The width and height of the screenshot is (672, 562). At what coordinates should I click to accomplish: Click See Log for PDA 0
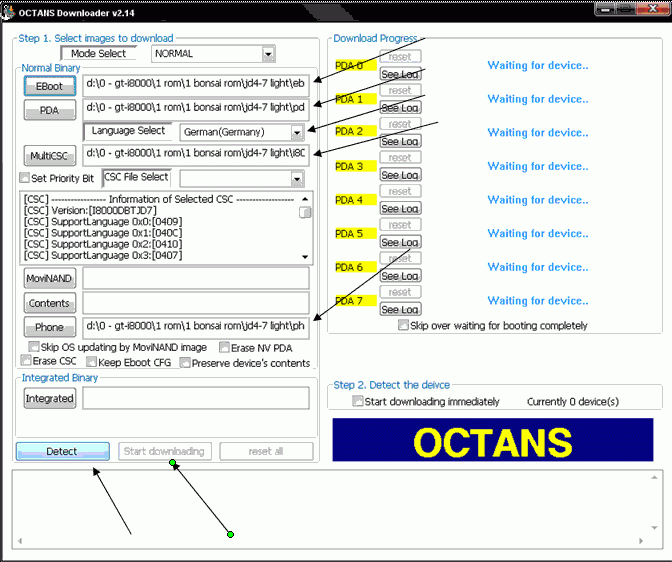click(x=400, y=74)
